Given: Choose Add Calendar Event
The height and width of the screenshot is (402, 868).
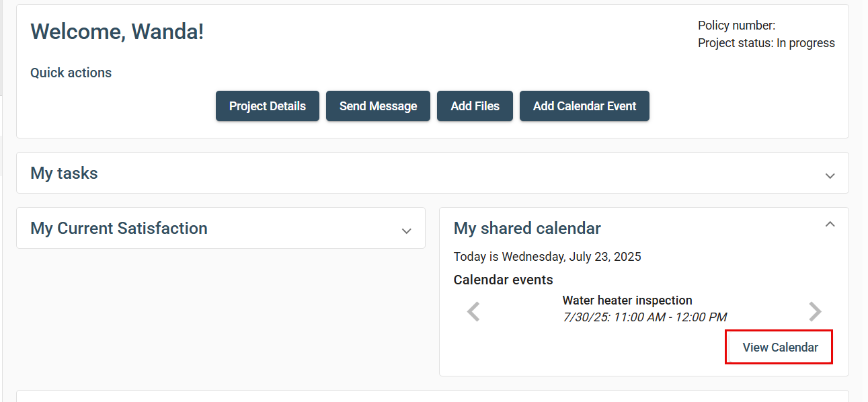Looking at the screenshot, I should point(584,106).
